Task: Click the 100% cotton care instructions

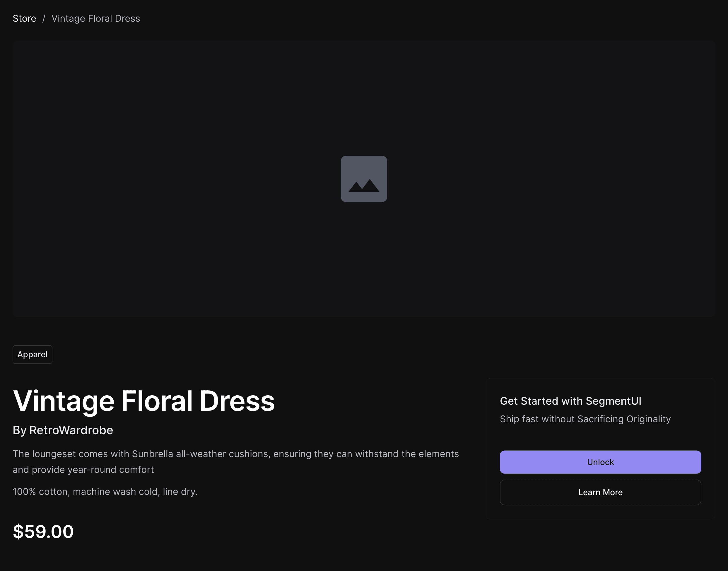Action: pos(105,491)
